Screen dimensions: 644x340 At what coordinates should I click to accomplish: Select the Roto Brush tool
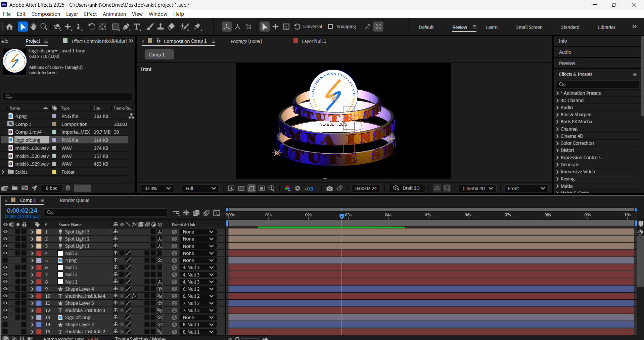point(184,27)
